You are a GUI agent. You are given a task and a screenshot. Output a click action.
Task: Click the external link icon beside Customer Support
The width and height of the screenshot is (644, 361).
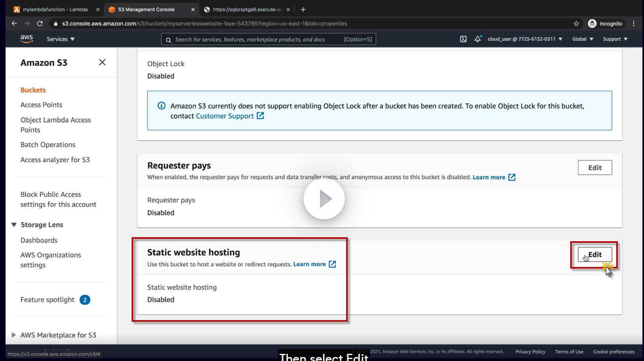[x=260, y=116]
